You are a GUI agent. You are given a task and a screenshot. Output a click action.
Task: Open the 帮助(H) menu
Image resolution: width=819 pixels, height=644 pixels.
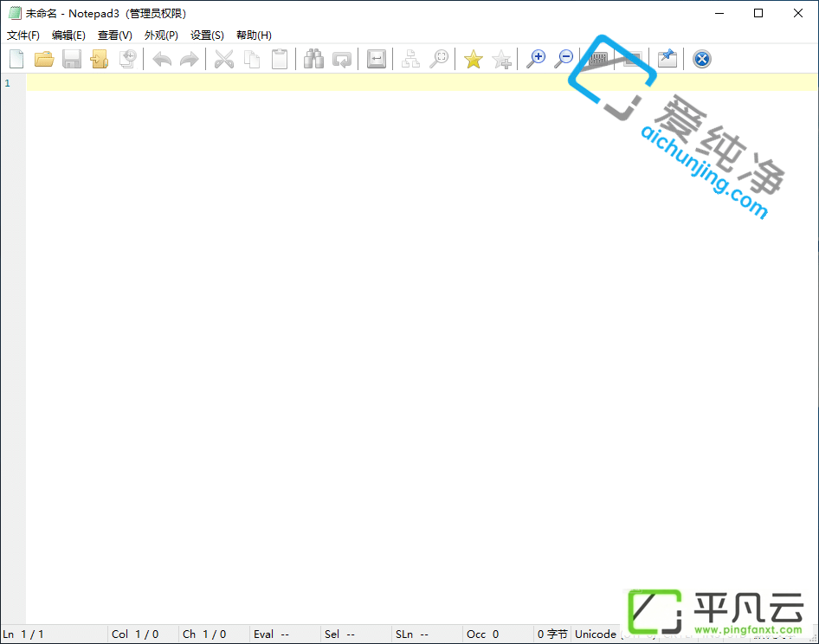tap(254, 35)
